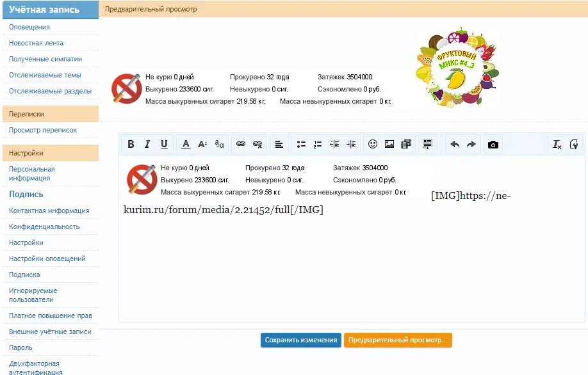
Task: Select Подпись in the settings menu
Action: click(26, 194)
